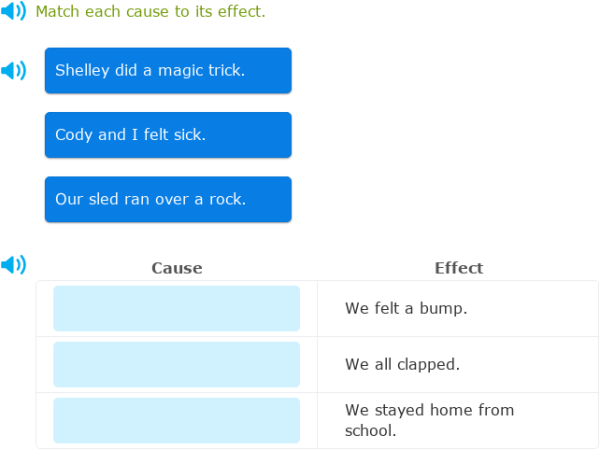Click the Cause column header
Image resolution: width=600 pixels, height=450 pixels.
click(177, 268)
